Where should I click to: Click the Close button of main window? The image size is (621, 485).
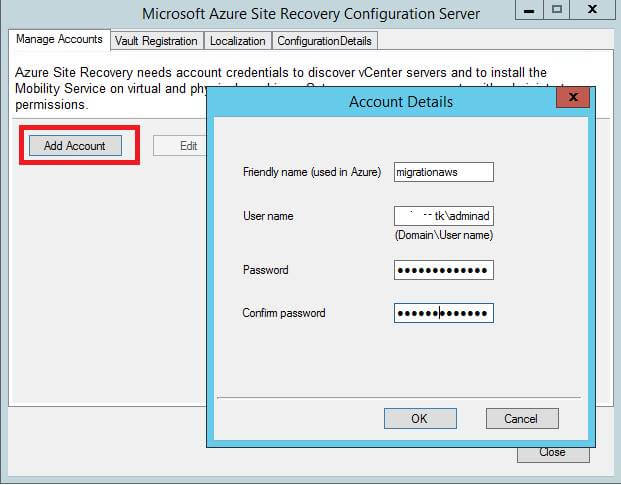coord(553,453)
